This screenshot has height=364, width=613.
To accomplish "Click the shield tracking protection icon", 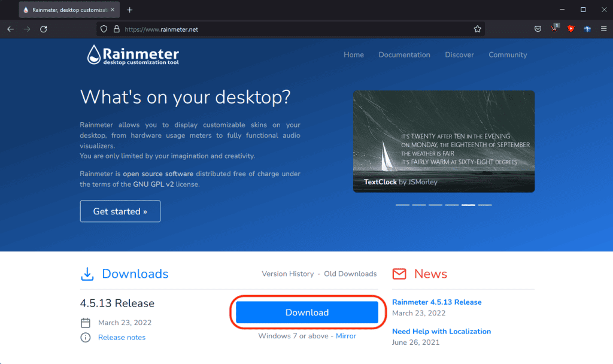I will click(104, 28).
